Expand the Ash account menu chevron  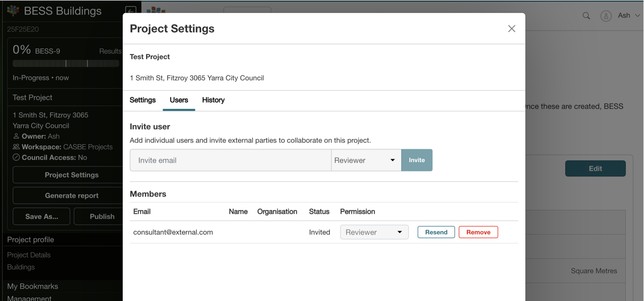tap(637, 16)
